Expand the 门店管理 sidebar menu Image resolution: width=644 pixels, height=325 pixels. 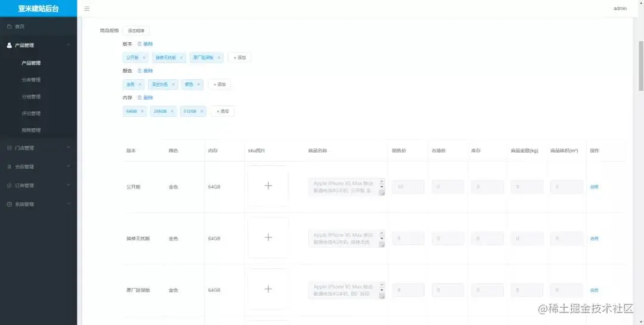[x=38, y=148]
